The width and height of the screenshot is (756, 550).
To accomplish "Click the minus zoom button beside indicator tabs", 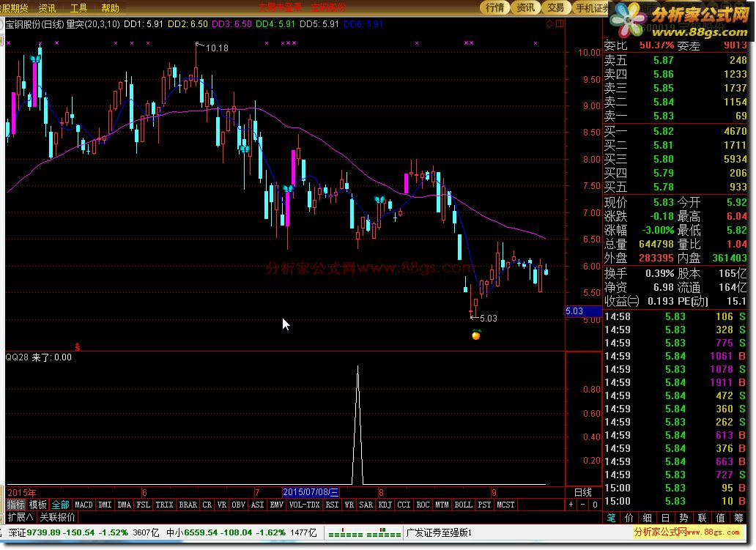I will pyautogui.click(x=583, y=505).
